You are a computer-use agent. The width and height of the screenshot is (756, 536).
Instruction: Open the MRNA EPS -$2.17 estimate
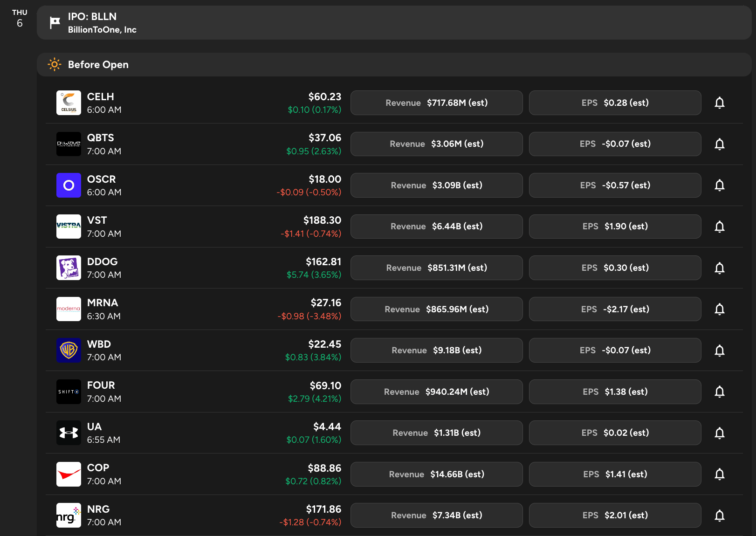click(x=615, y=309)
